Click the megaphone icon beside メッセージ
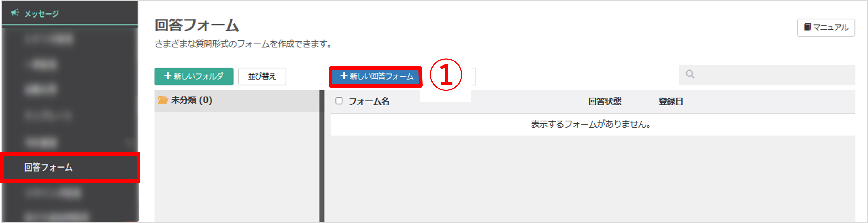The image size is (868, 223). click(x=15, y=13)
